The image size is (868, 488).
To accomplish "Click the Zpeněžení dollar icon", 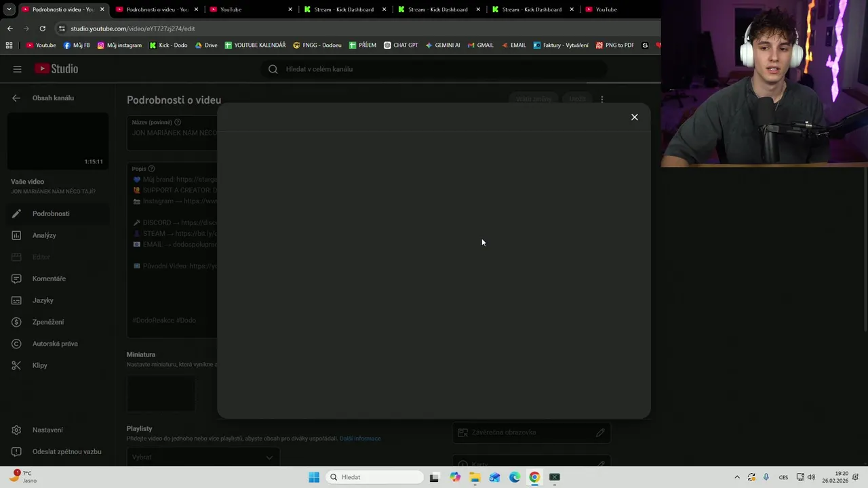I will pos(17,322).
